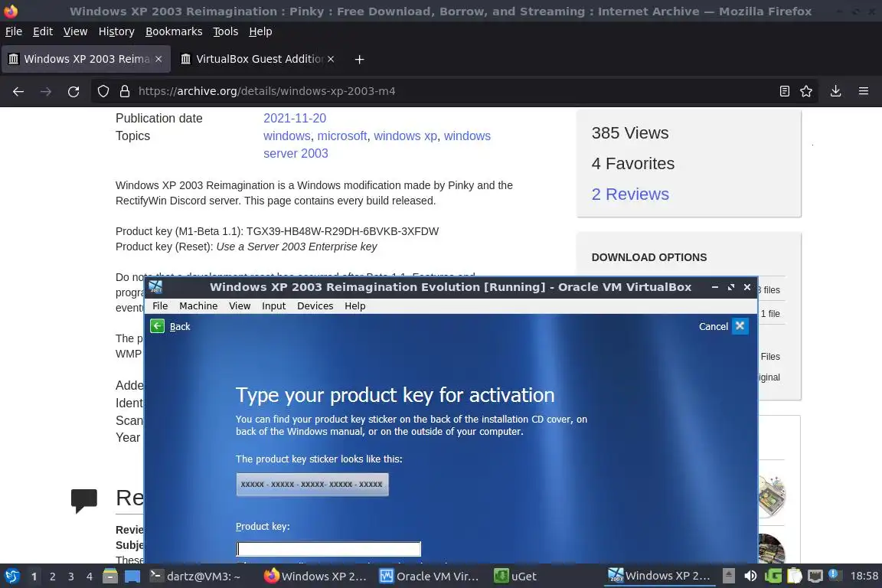Open the file manager taskbar launcher
Screen dimensions: 882x588
pos(110,577)
